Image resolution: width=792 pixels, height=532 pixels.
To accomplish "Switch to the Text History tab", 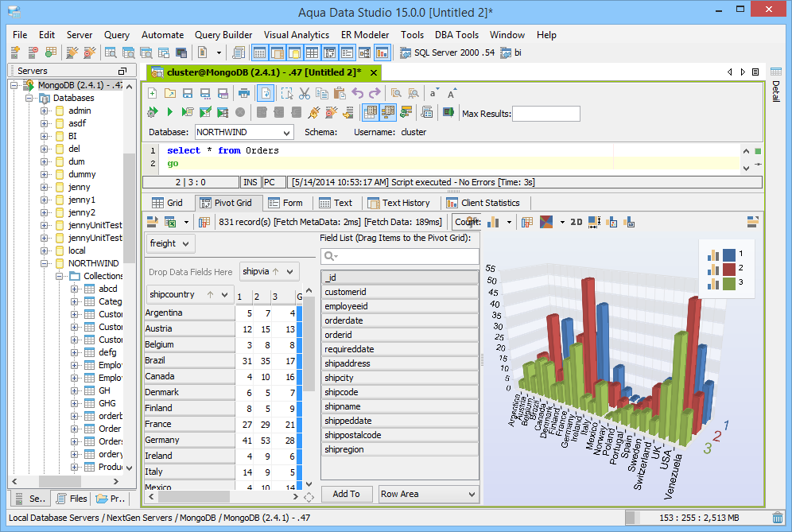I will click(x=399, y=203).
